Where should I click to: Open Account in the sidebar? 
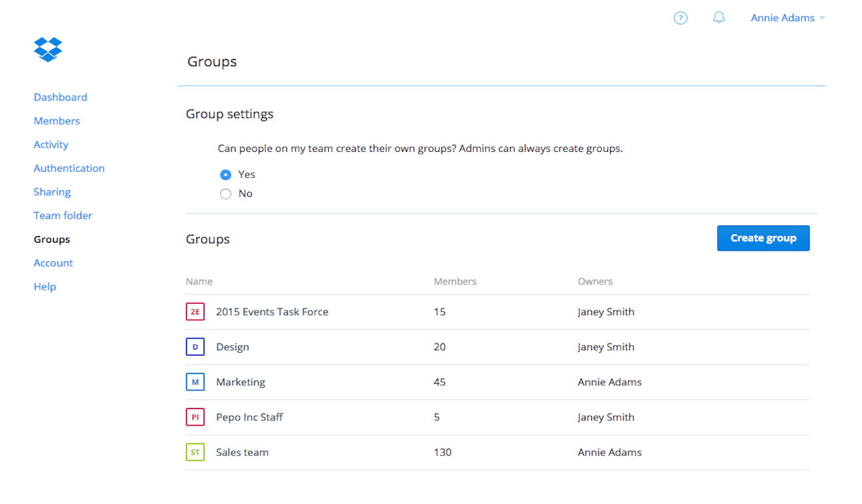[53, 263]
